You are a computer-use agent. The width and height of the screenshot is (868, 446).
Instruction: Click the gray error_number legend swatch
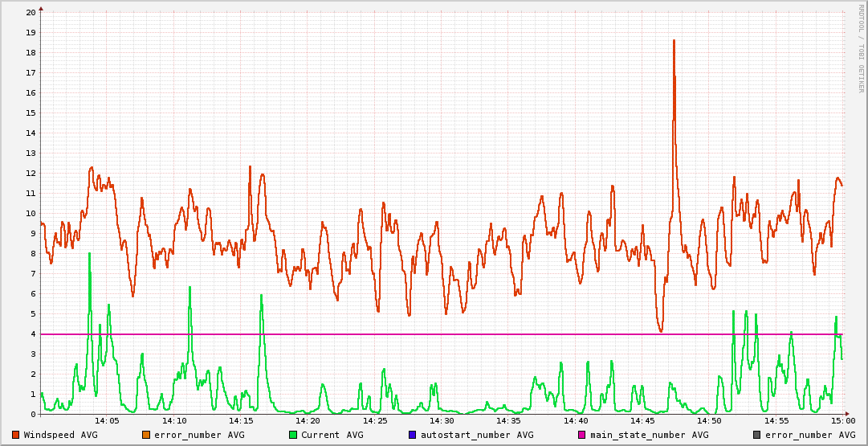(x=756, y=435)
